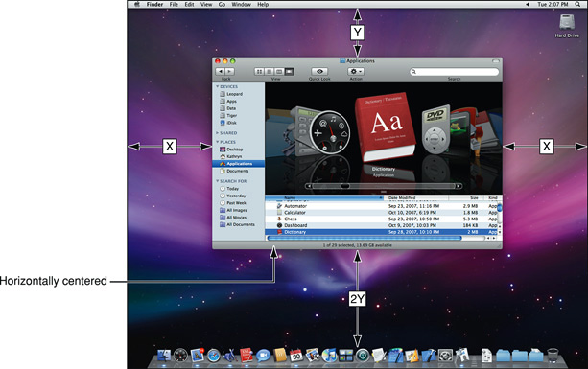Screen dimensions: 588x369
Task: Click the Finder search field
Action: pos(454,72)
